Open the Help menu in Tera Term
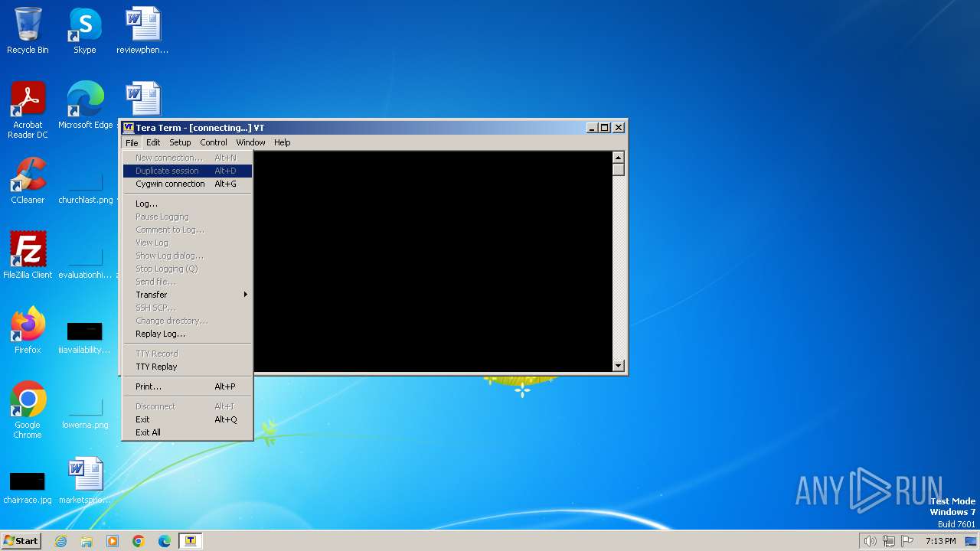980x551 pixels. 283,142
